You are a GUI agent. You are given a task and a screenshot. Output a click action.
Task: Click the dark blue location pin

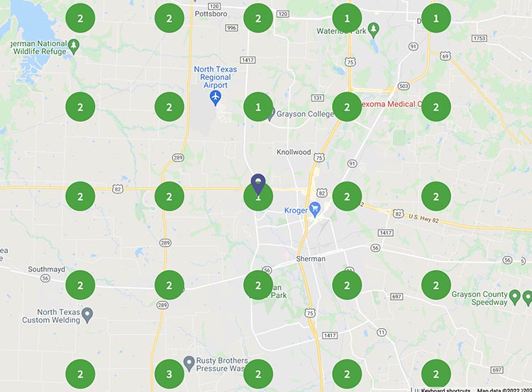(x=258, y=184)
